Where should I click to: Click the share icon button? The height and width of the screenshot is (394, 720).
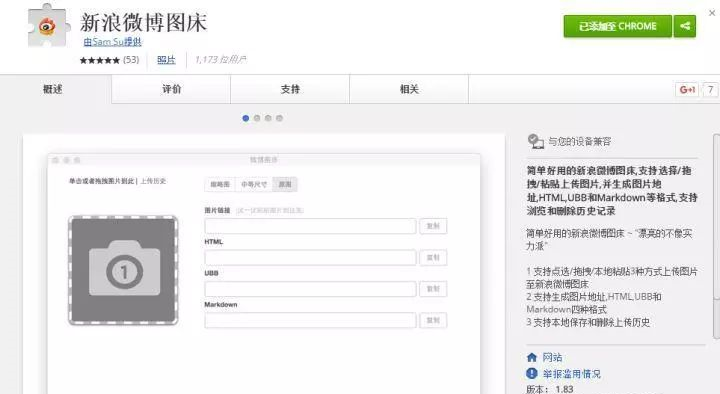[x=685, y=26]
